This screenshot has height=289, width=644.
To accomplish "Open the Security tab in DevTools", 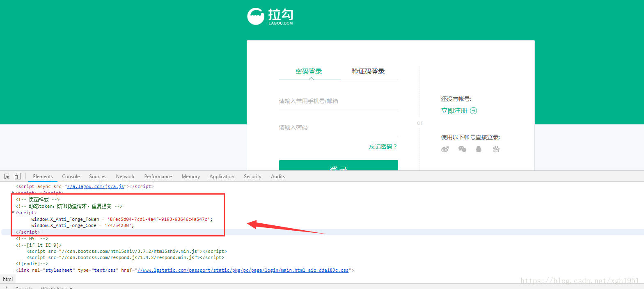I will pyautogui.click(x=252, y=177).
